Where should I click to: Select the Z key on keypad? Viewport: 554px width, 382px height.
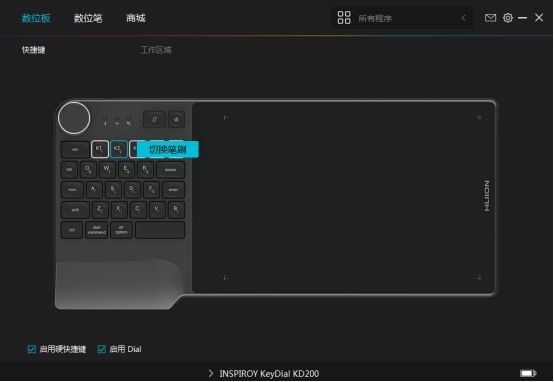[100, 210]
